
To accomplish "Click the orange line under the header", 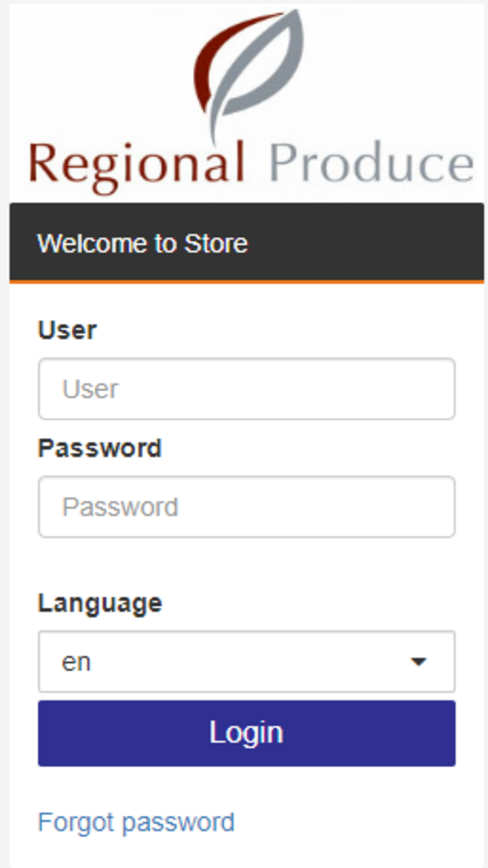I will point(247,282).
